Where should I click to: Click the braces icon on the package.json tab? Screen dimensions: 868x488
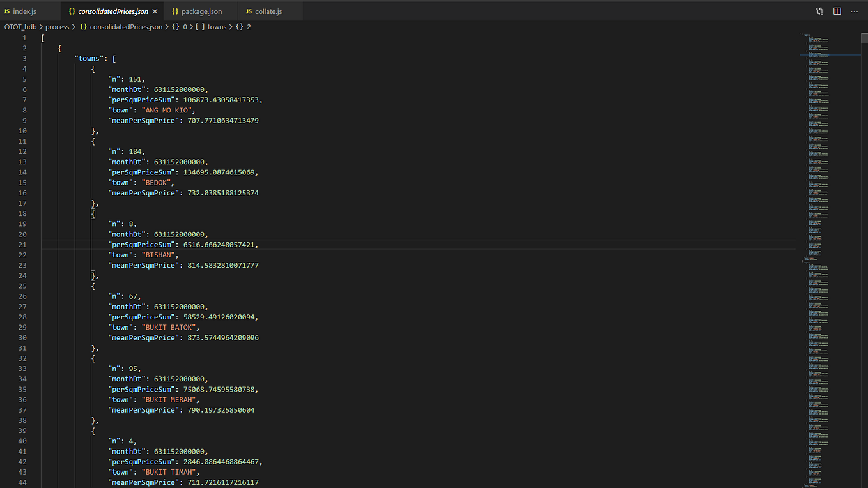[x=175, y=11]
